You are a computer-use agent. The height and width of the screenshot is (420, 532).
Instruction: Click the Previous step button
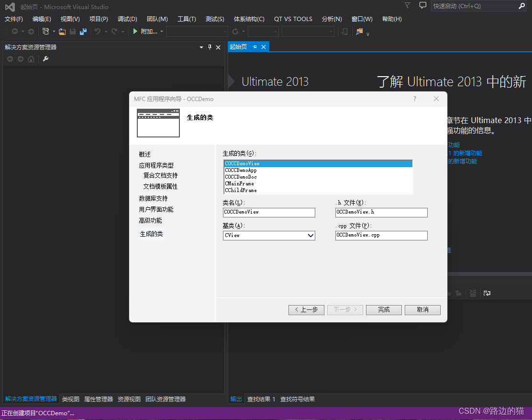(x=306, y=310)
